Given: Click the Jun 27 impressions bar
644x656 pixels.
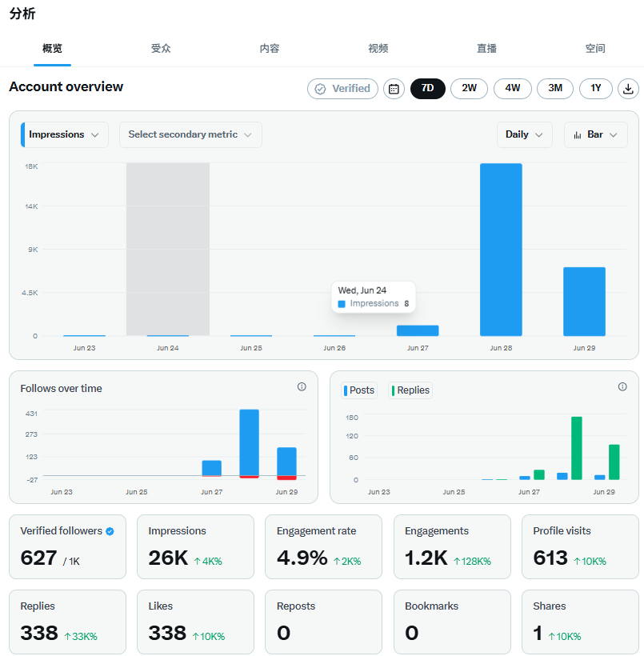Looking at the screenshot, I should pos(418,330).
